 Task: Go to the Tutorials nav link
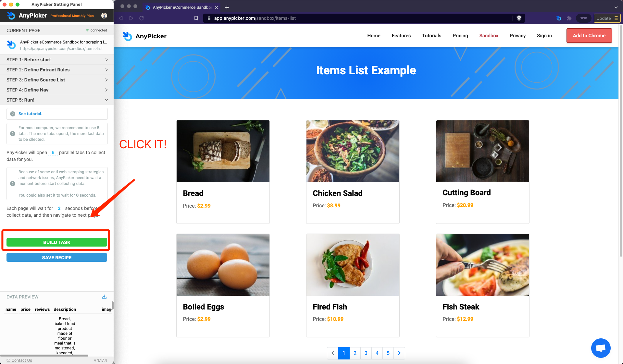pos(431,36)
